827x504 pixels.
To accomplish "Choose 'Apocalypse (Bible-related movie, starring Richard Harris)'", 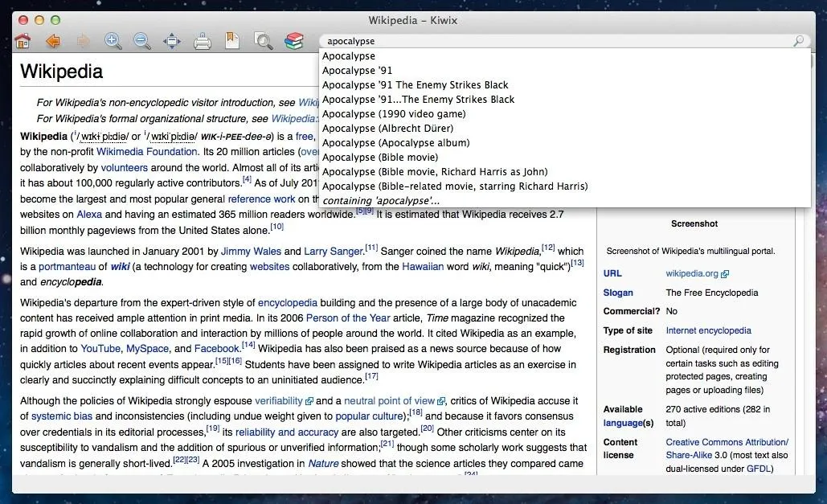I will 565,186.
